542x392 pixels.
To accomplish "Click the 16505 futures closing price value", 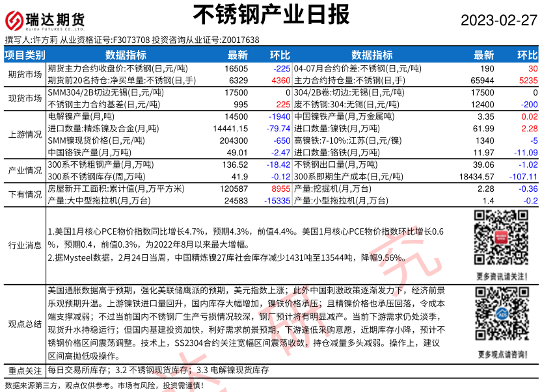I will [x=236, y=68].
